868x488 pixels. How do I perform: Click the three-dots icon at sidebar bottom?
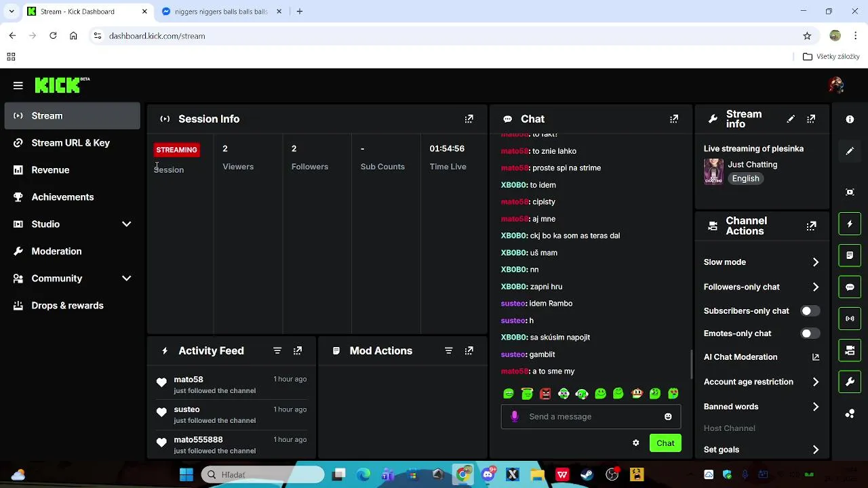click(850, 413)
